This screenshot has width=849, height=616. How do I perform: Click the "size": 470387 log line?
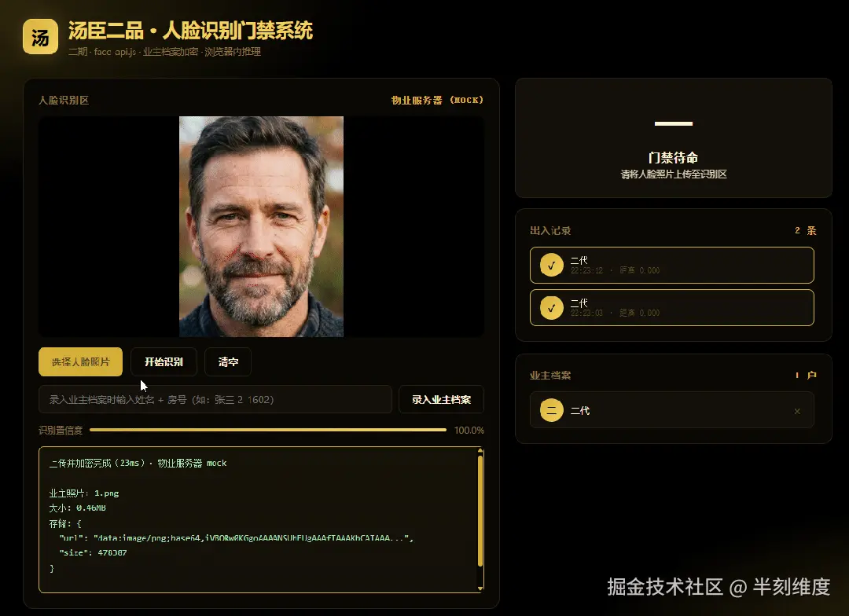93,552
